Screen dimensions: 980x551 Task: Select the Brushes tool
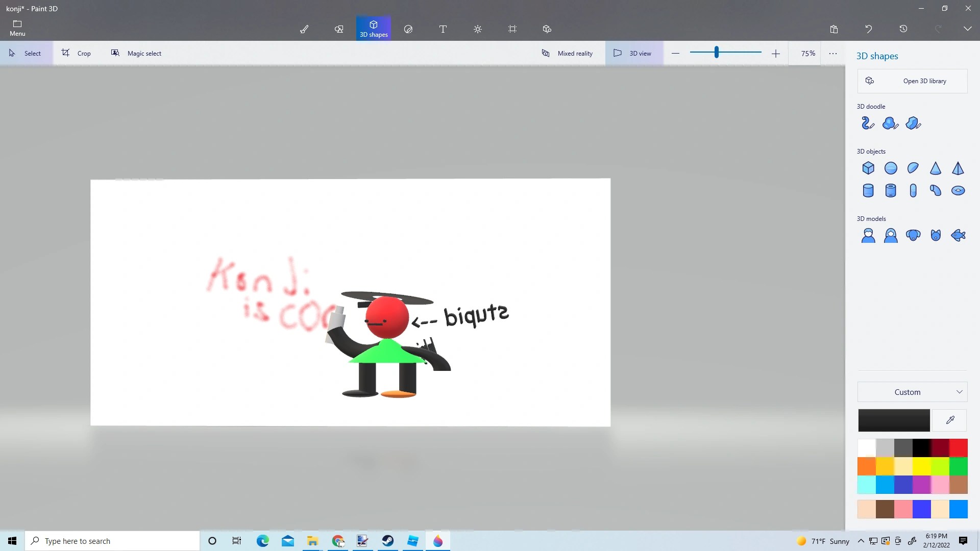(304, 29)
